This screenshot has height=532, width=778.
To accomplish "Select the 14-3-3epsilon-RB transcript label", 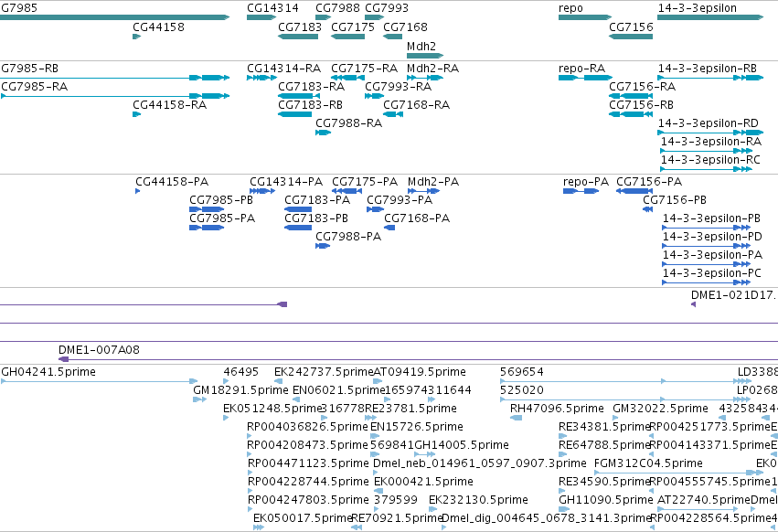I will coord(708,69).
